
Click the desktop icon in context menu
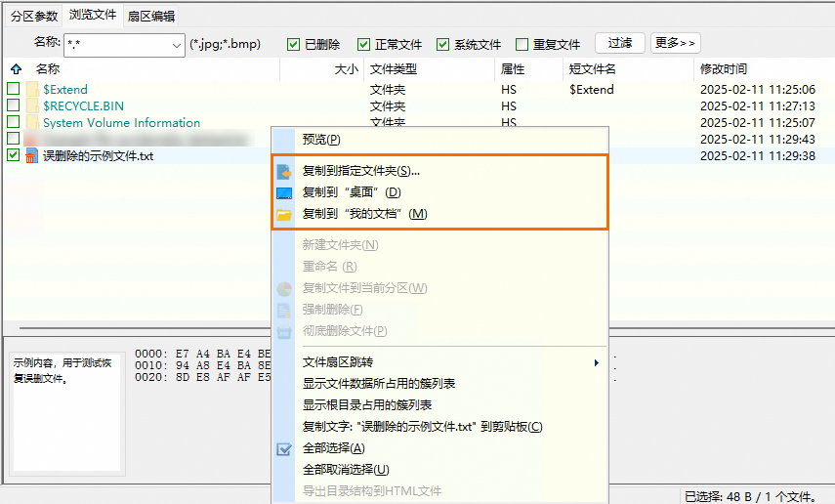(x=284, y=192)
